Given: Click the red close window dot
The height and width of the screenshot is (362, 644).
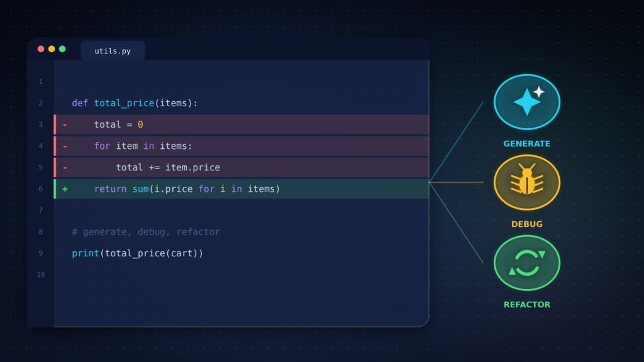Looking at the screenshot, I should pyautogui.click(x=41, y=49).
